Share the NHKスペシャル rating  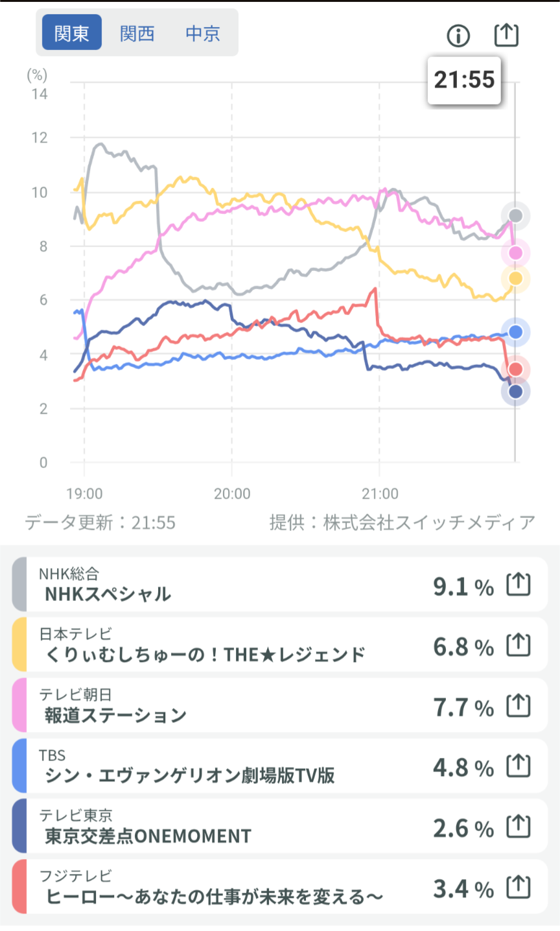(x=518, y=585)
